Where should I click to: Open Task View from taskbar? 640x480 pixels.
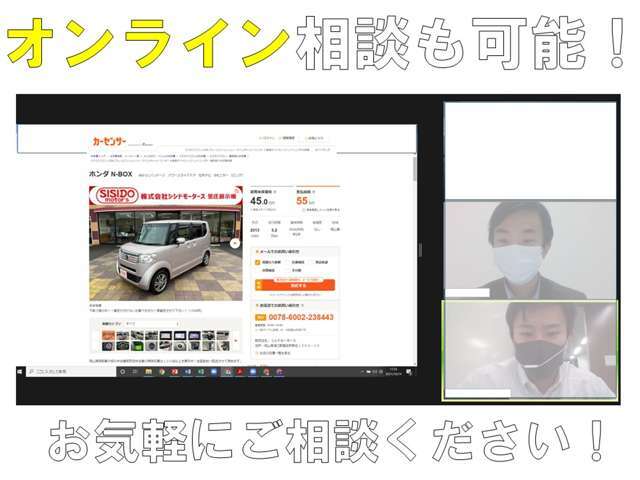(135, 372)
